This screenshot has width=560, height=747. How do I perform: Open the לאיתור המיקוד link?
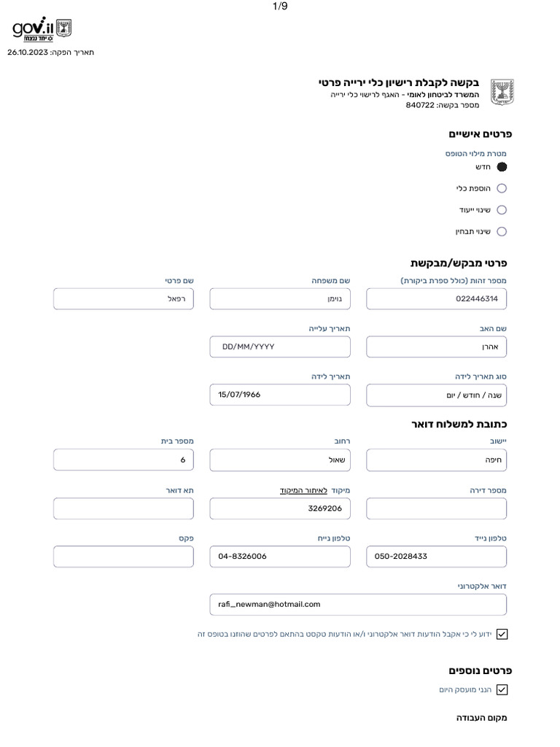(x=303, y=491)
